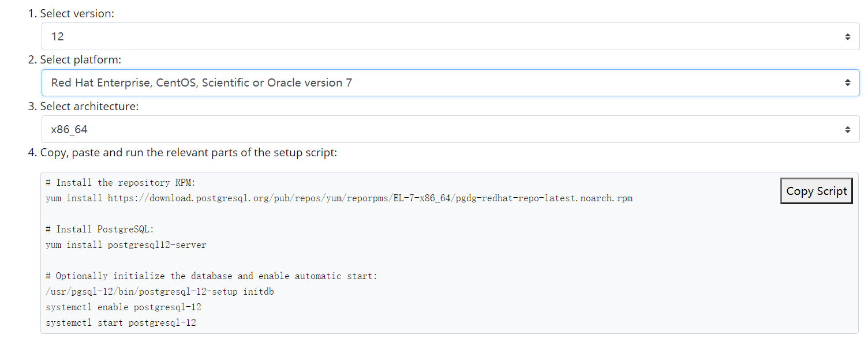Click the "Copy, paste and run" instruction text
The width and height of the screenshot is (868, 346).
click(x=188, y=153)
